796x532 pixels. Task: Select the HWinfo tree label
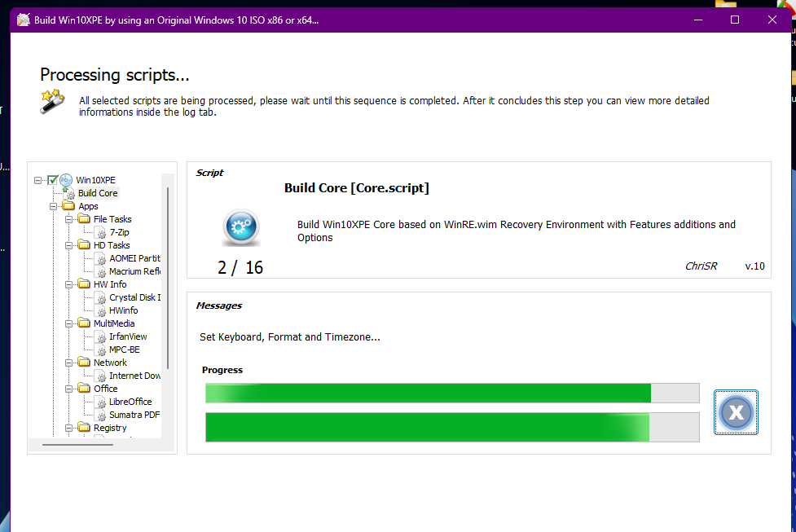point(123,310)
